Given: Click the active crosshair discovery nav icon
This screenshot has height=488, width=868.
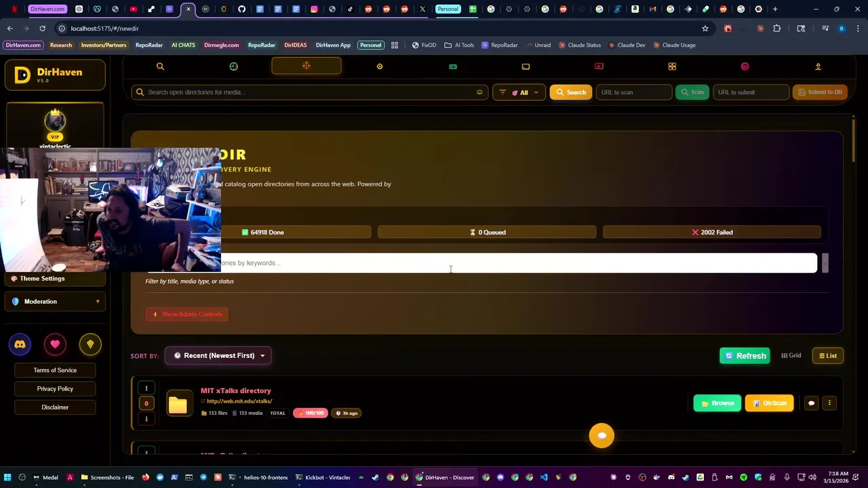Looking at the screenshot, I should click(x=307, y=66).
